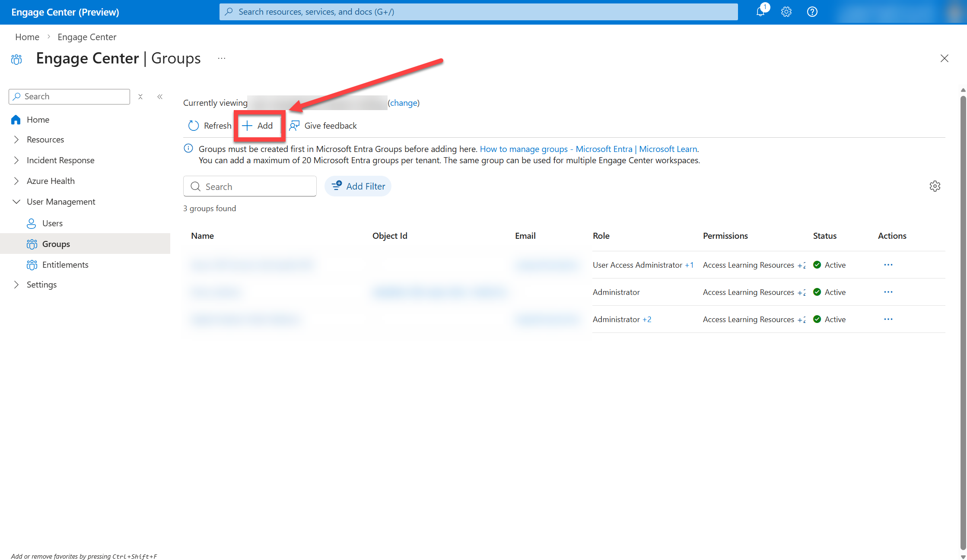967x560 pixels.
Task: Open portal settings gear in header
Action: (x=786, y=12)
